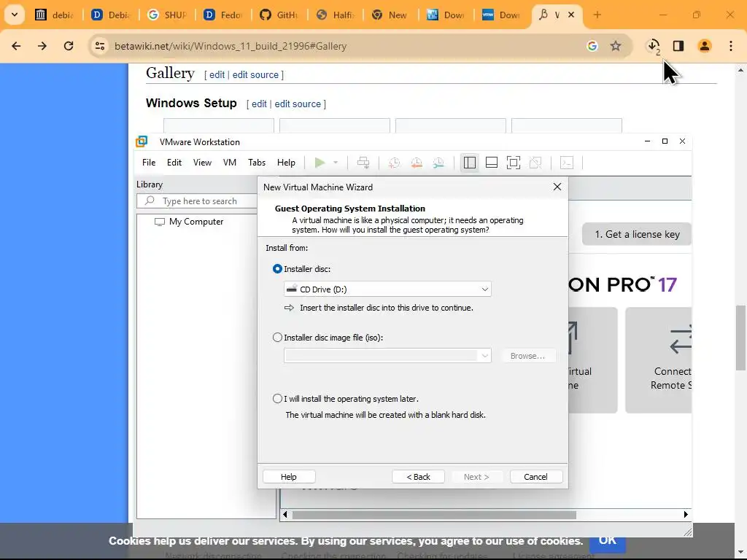
Task: Open the VM menu in VMware Workstation
Action: [x=230, y=163]
